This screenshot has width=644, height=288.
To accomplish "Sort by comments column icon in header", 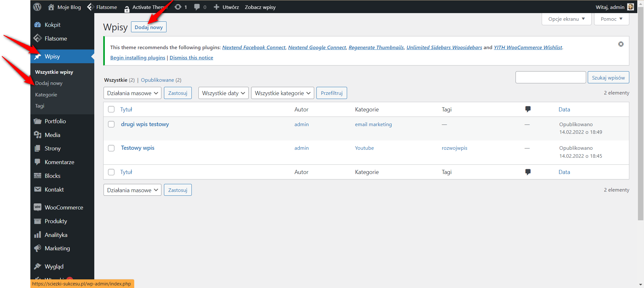I will 528,109.
